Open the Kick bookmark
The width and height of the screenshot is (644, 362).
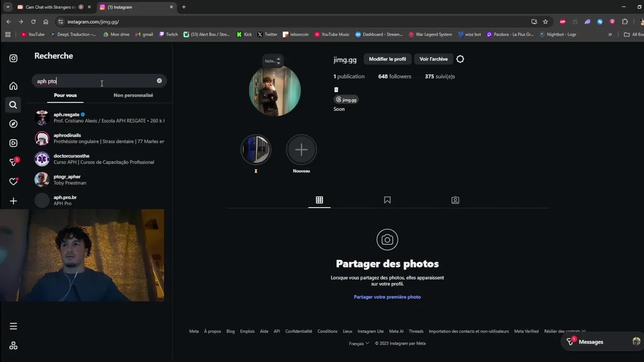tap(245, 35)
